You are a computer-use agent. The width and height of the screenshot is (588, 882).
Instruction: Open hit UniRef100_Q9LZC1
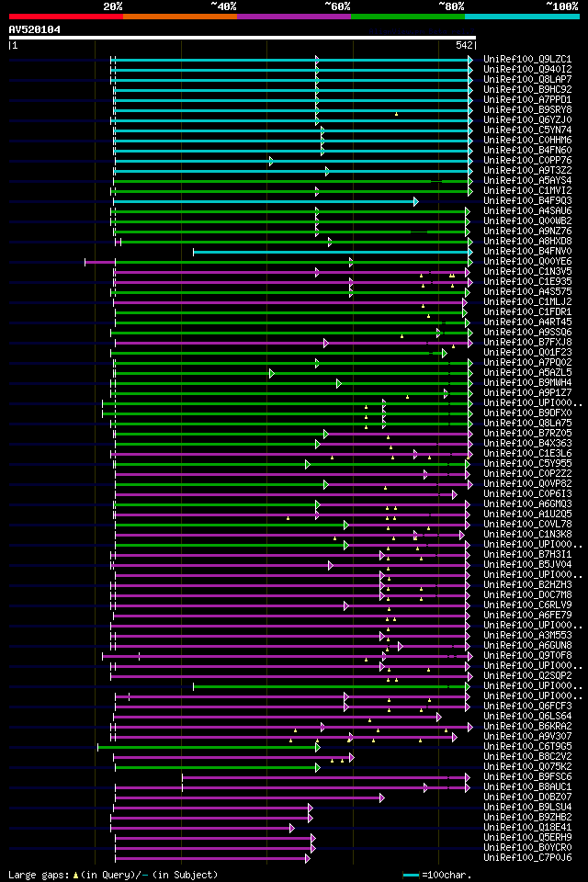pyautogui.click(x=527, y=59)
